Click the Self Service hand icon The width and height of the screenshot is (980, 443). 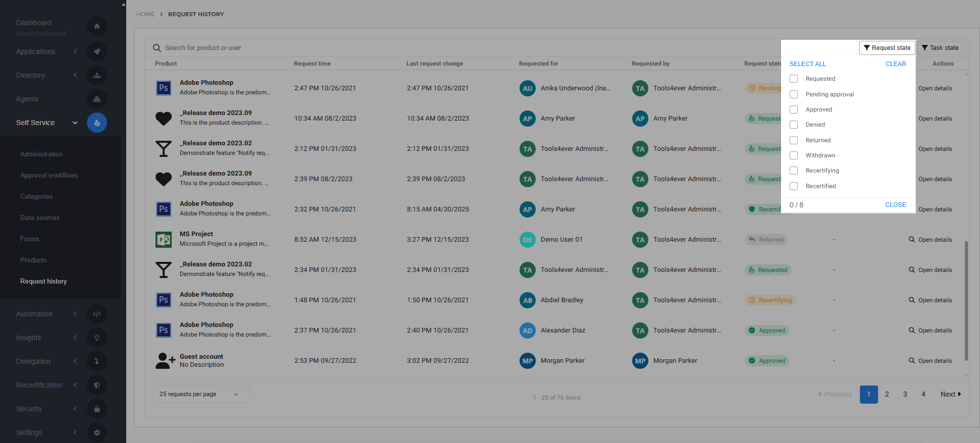(x=97, y=123)
